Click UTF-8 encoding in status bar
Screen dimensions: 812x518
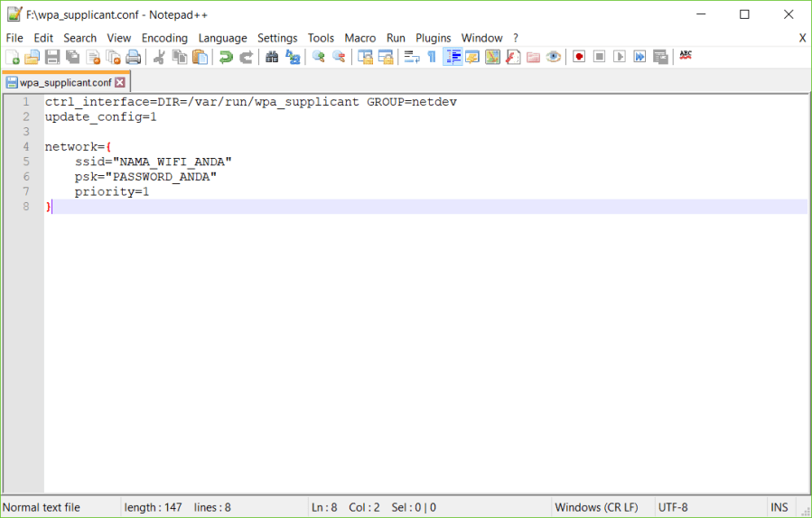coord(673,507)
